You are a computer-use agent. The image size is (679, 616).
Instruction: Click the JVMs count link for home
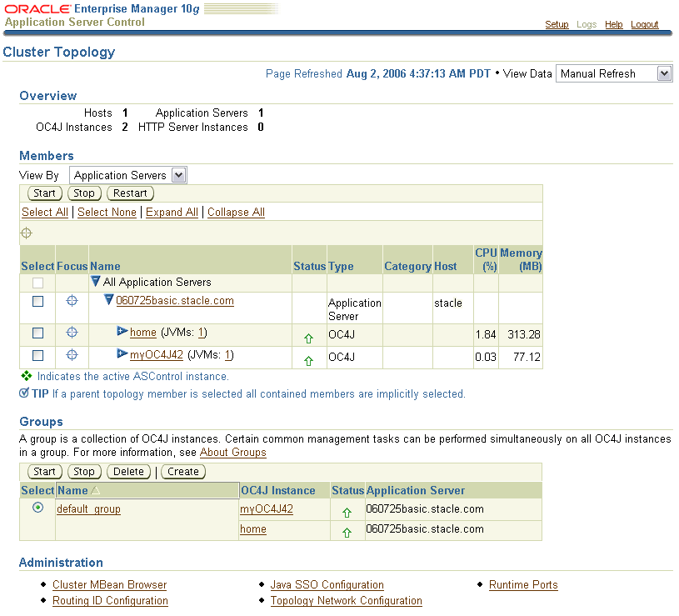click(202, 333)
